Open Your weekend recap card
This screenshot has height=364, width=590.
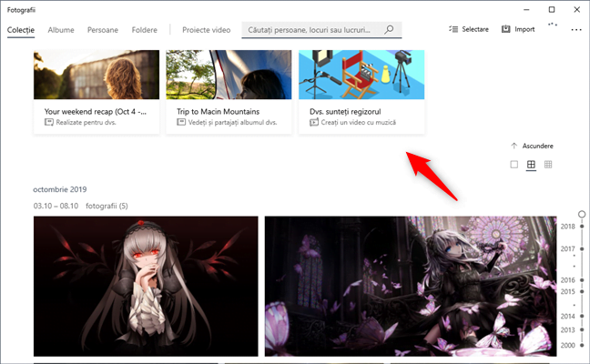pyautogui.click(x=97, y=92)
